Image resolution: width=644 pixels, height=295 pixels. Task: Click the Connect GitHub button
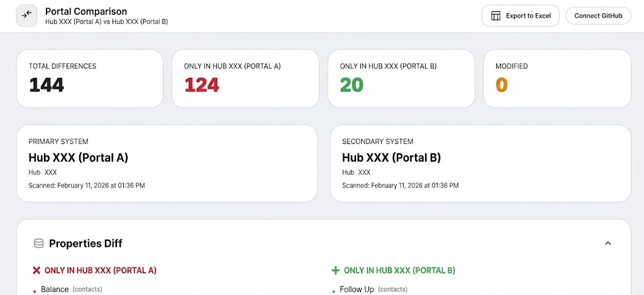598,16
